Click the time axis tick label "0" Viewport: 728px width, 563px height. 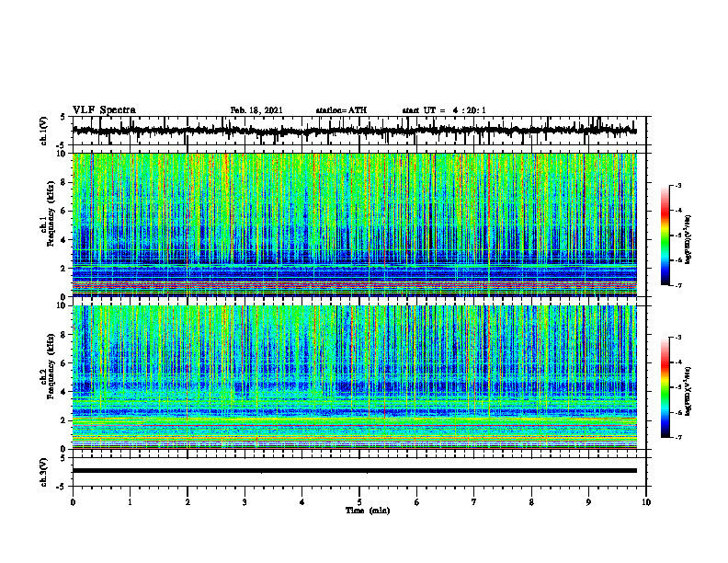point(73,502)
